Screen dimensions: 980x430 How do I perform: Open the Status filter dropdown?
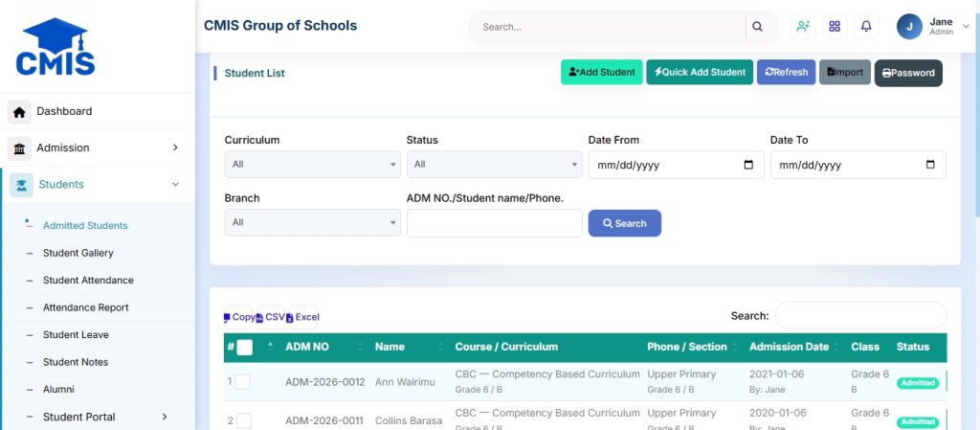click(495, 165)
